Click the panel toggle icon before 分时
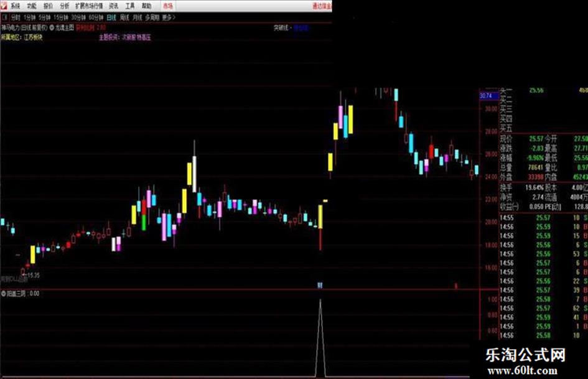Image resolution: width=588 pixels, height=379 pixels. tap(4, 17)
